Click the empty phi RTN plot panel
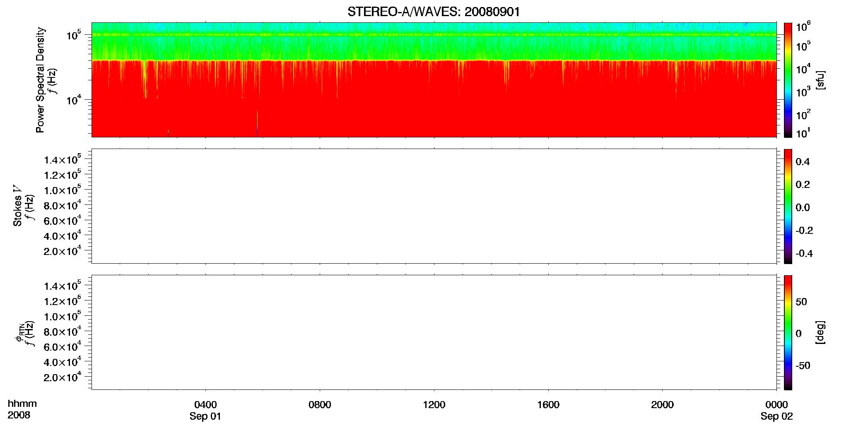The width and height of the screenshot is (868, 447). [434, 332]
